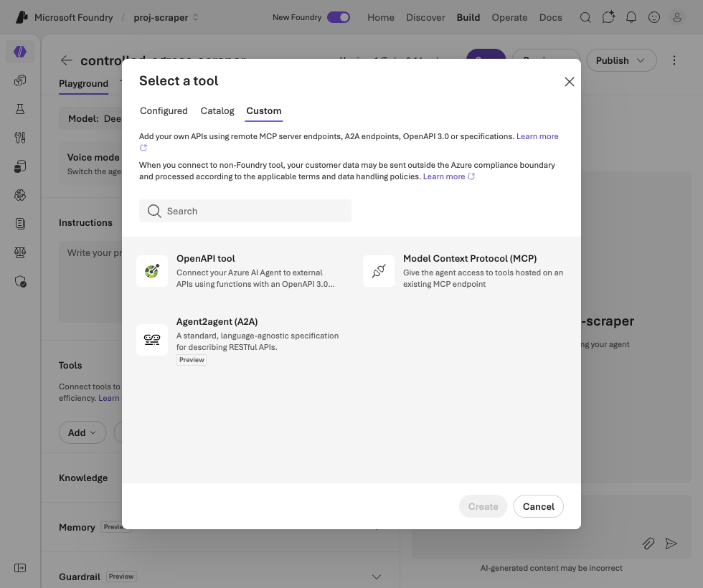Click the Microsoft Foundry logo icon

22,17
